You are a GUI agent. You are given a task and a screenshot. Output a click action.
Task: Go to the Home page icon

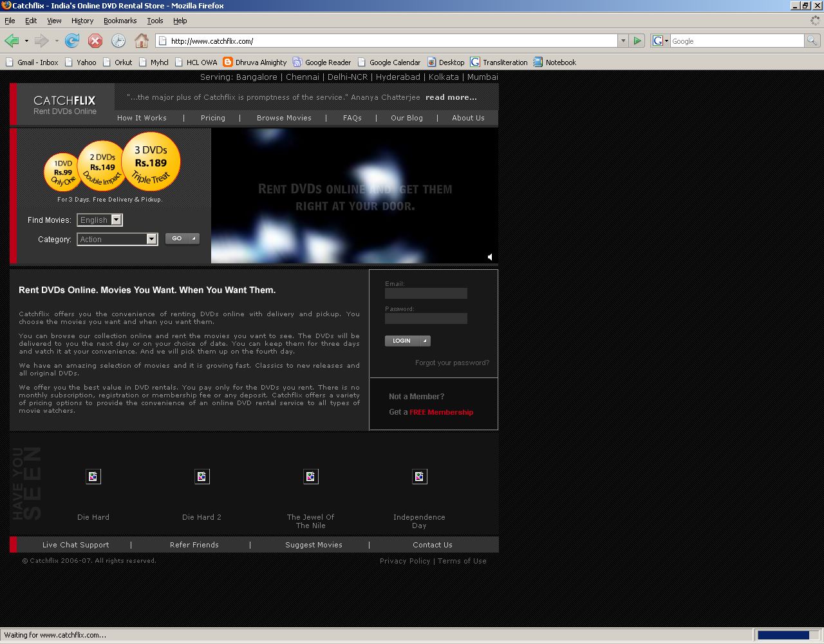pyautogui.click(x=142, y=41)
